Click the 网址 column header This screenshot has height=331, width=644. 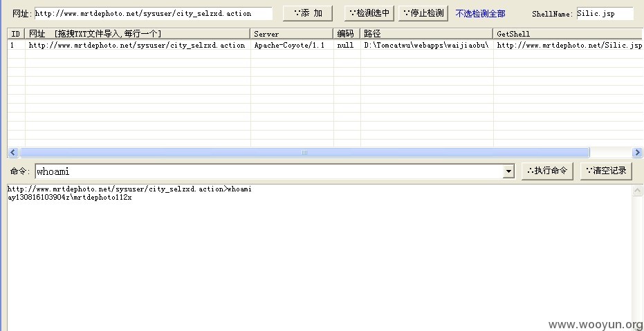pos(138,34)
